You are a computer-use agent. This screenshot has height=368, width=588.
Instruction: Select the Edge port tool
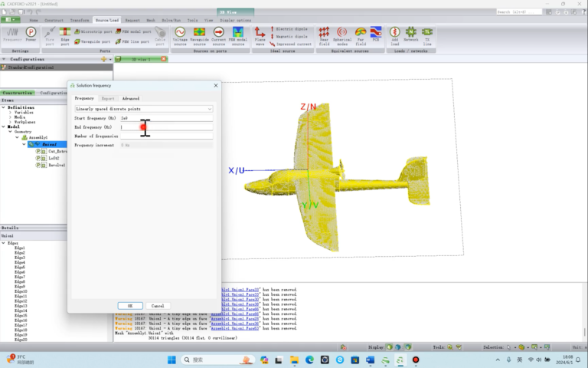(65, 36)
